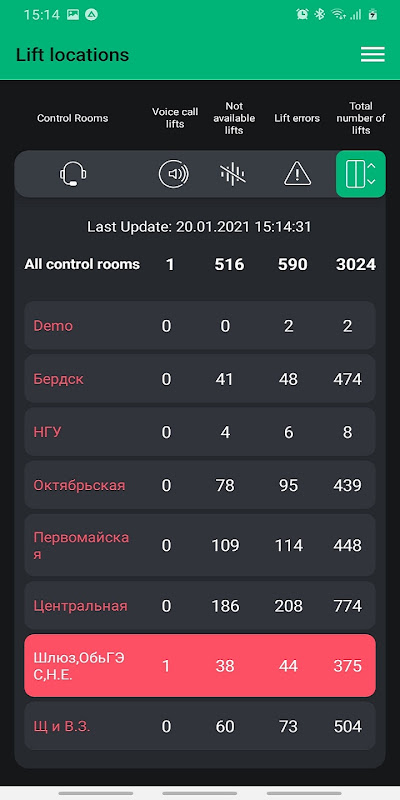Open the Центральная control room
This screenshot has height=800, width=400.
click(x=200, y=605)
